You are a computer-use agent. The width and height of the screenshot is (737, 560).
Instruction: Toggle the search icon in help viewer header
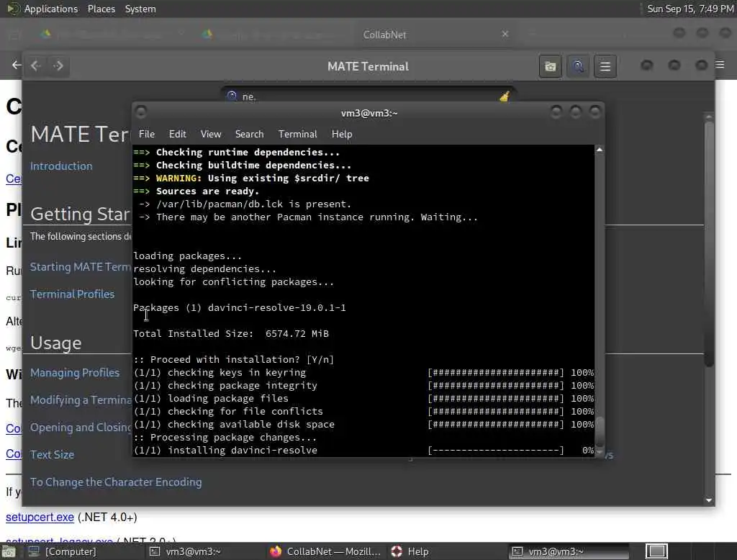tap(578, 66)
